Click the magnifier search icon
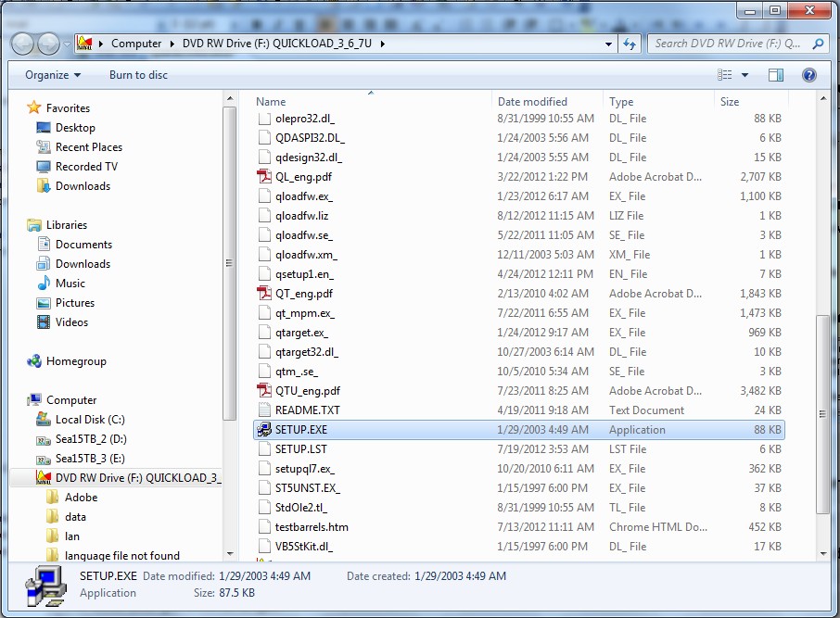Image resolution: width=840 pixels, height=618 pixels. pyautogui.click(x=818, y=44)
